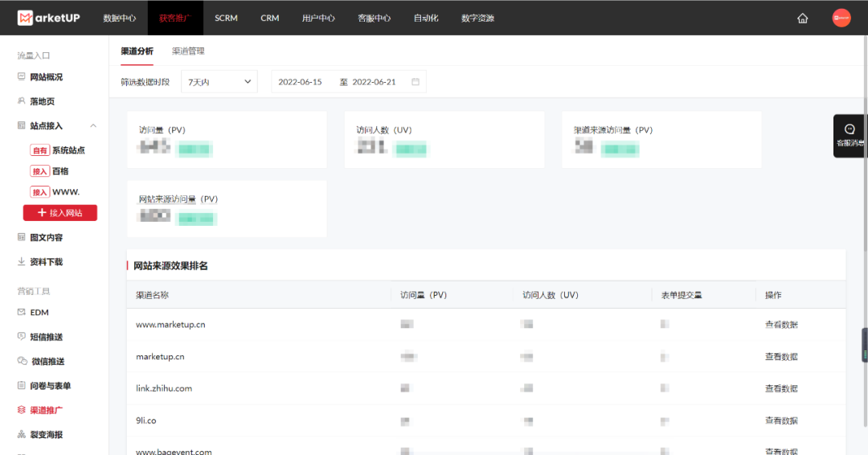Open the 7天内 period dropdown
The height and width of the screenshot is (455, 868).
(x=219, y=82)
